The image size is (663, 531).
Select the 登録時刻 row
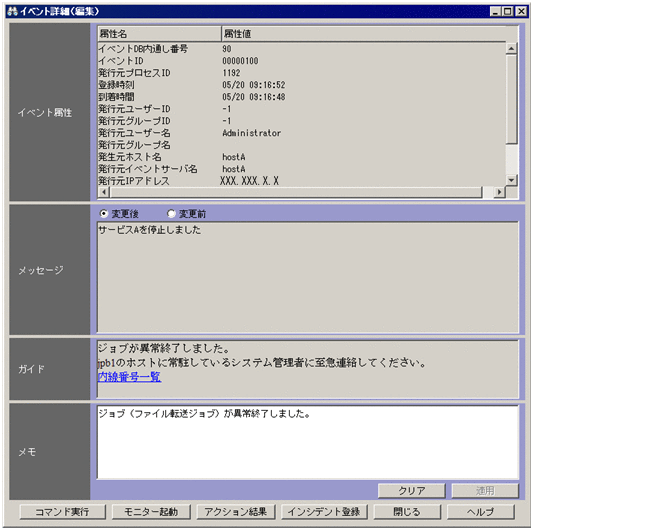tap(301, 85)
